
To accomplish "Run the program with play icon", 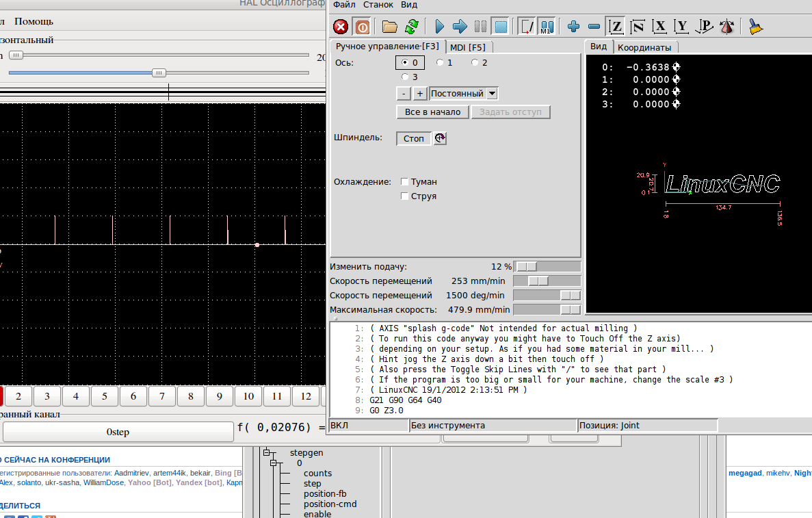I will (x=439, y=27).
